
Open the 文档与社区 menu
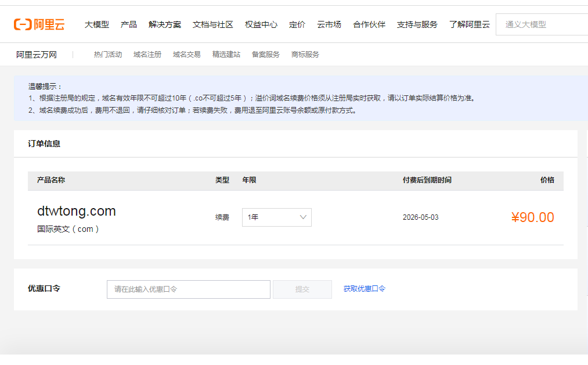(x=212, y=24)
